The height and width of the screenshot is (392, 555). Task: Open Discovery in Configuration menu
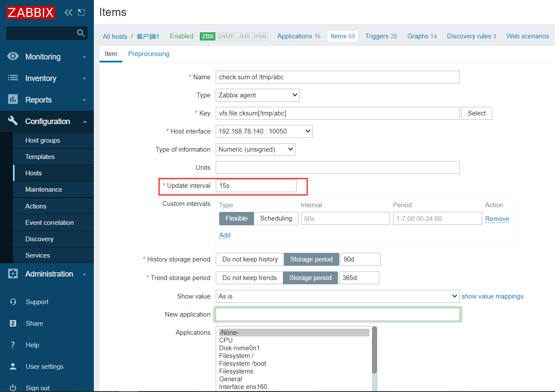(x=53, y=239)
